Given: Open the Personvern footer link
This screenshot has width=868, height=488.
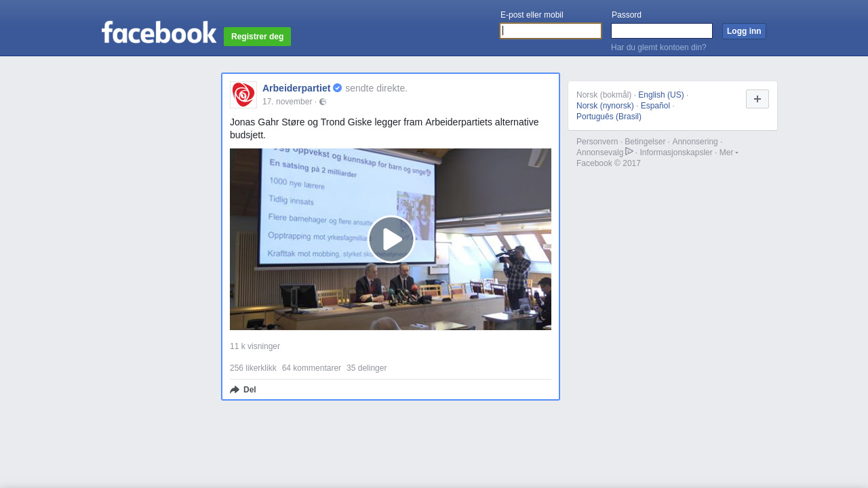Looking at the screenshot, I should [597, 142].
